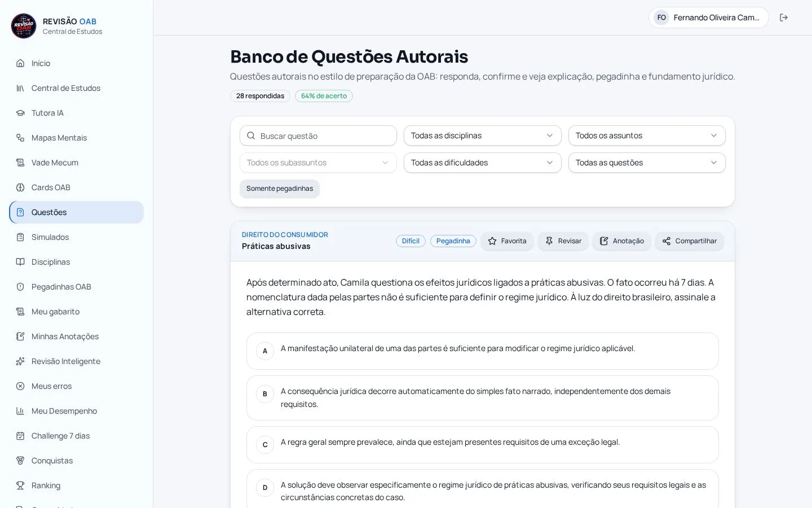The width and height of the screenshot is (812, 508).
Task: Click the Meus erros circle-x icon
Action: 20,386
